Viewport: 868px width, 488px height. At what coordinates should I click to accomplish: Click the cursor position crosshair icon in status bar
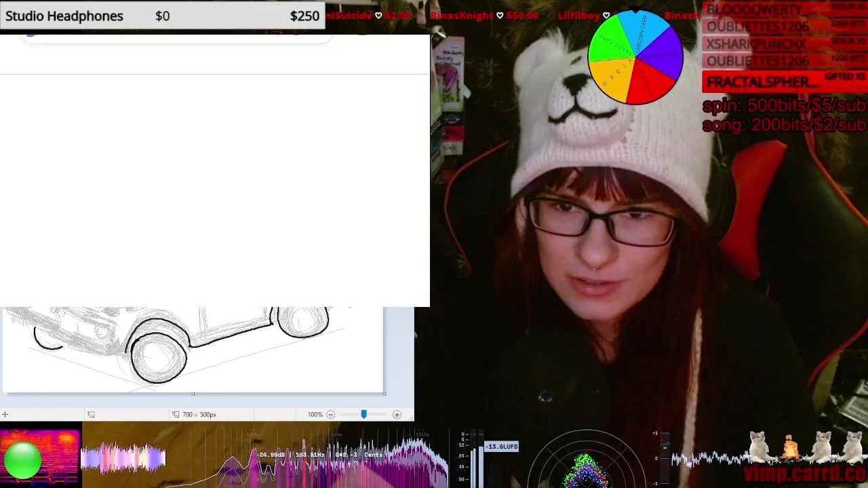[x=5, y=414]
